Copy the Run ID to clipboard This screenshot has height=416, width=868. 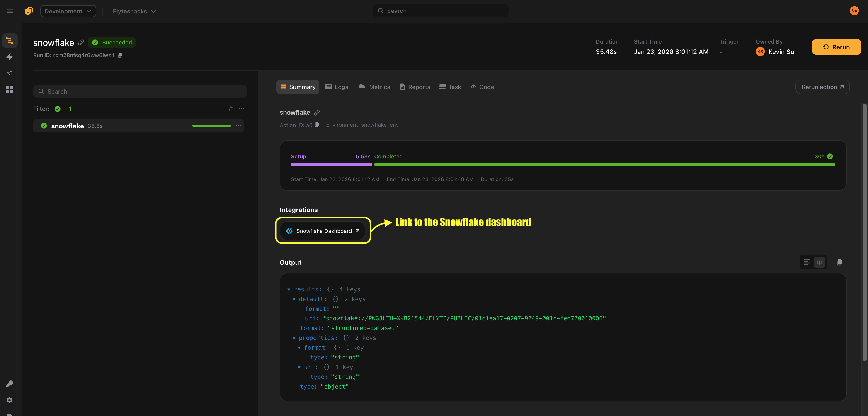point(120,55)
